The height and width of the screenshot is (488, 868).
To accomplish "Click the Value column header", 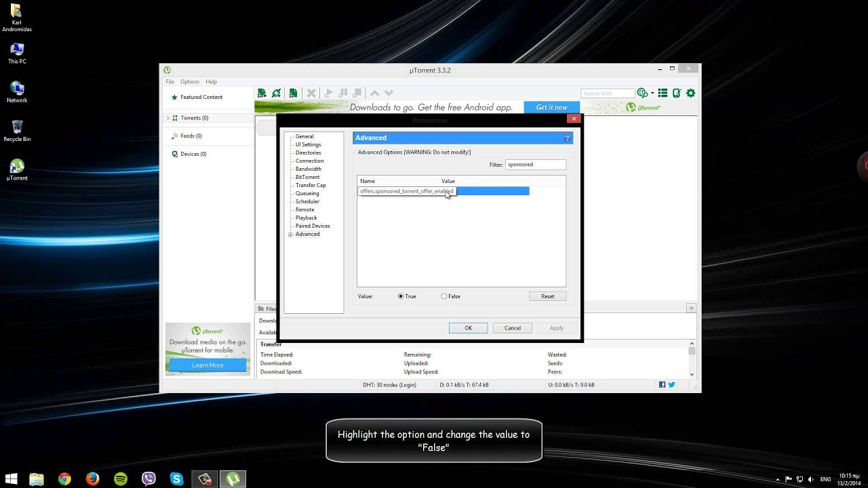I will click(x=484, y=181).
